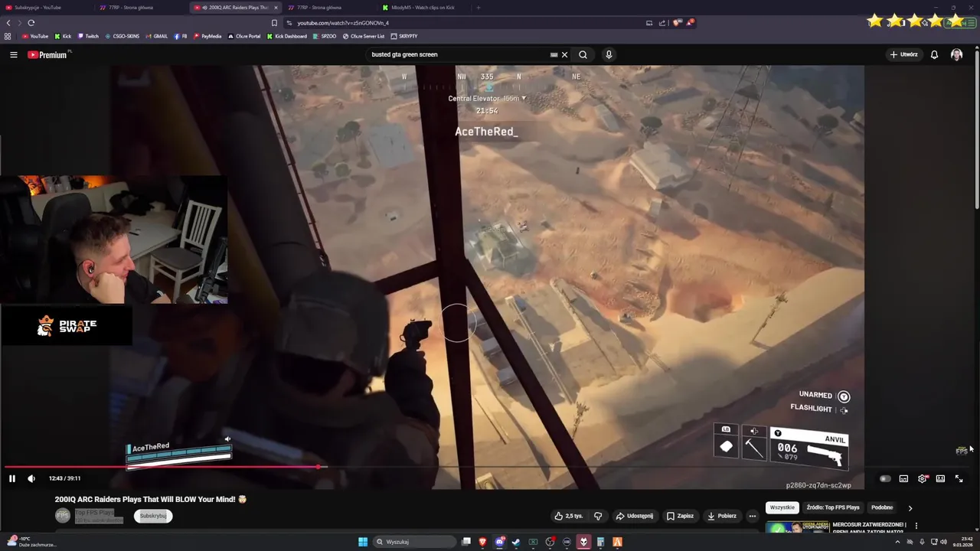This screenshot has width=980, height=551.
Task: Select the Podobne filter chip
Action: 882,507
